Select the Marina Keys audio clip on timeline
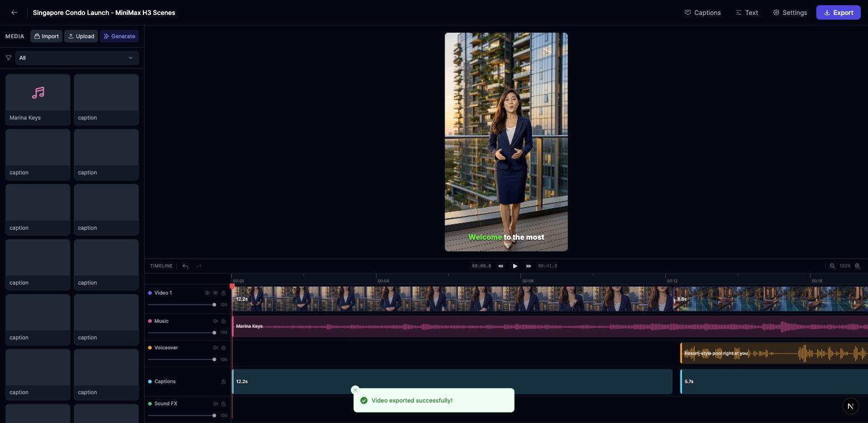The width and height of the screenshot is (868, 423). tap(550, 326)
